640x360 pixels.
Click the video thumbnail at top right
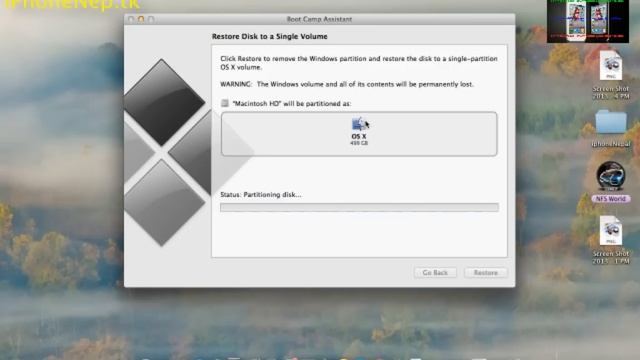click(x=588, y=21)
